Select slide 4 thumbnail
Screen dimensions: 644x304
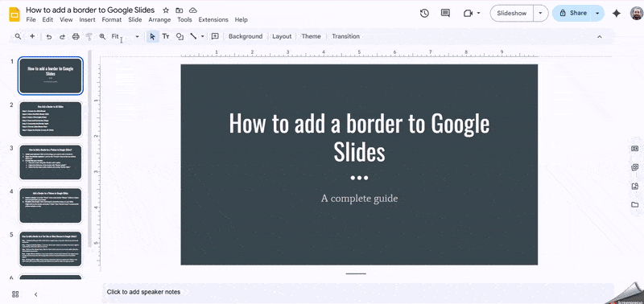[51, 206]
